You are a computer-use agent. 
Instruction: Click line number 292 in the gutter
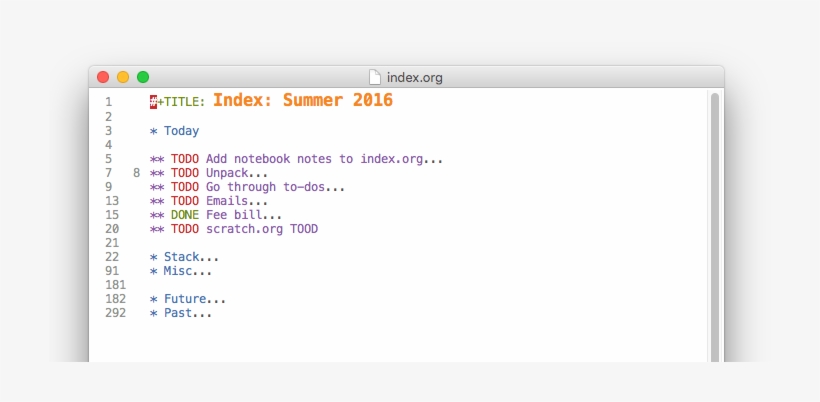(x=116, y=313)
